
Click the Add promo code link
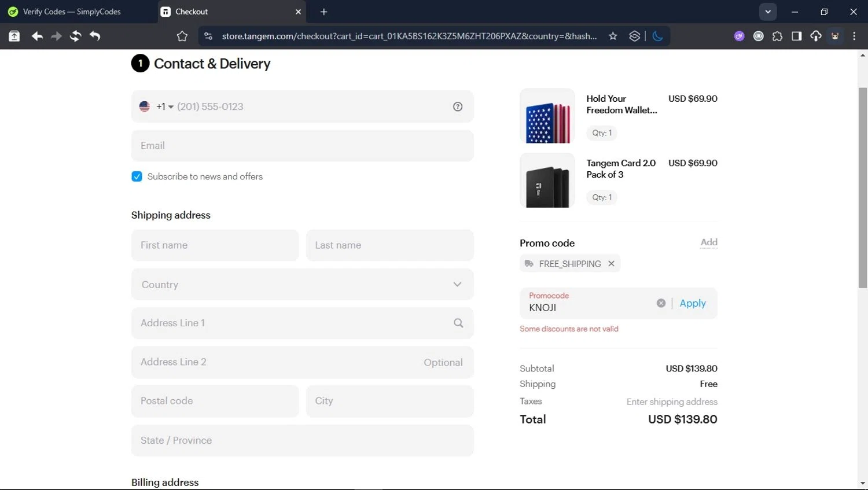709,242
